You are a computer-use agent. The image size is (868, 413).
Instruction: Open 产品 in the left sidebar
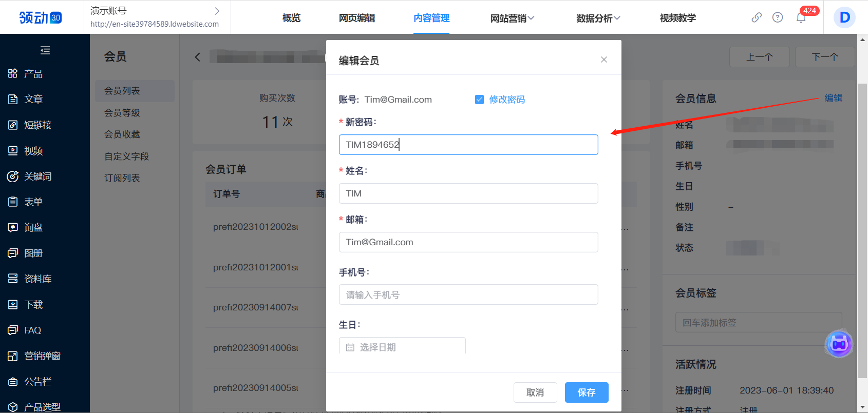[33, 74]
